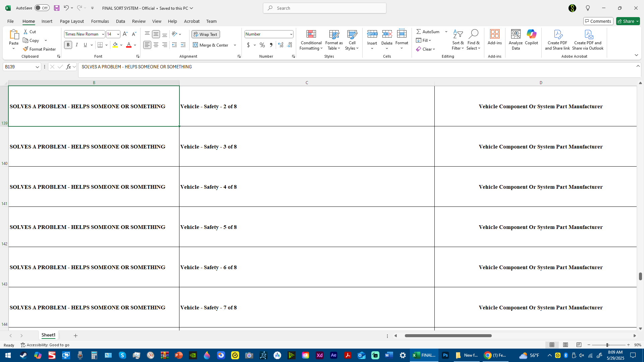This screenshot has height=362, width=644.
Task: Open the Page Layout tab
Action: pyautogui.click(x=72, y=21)
